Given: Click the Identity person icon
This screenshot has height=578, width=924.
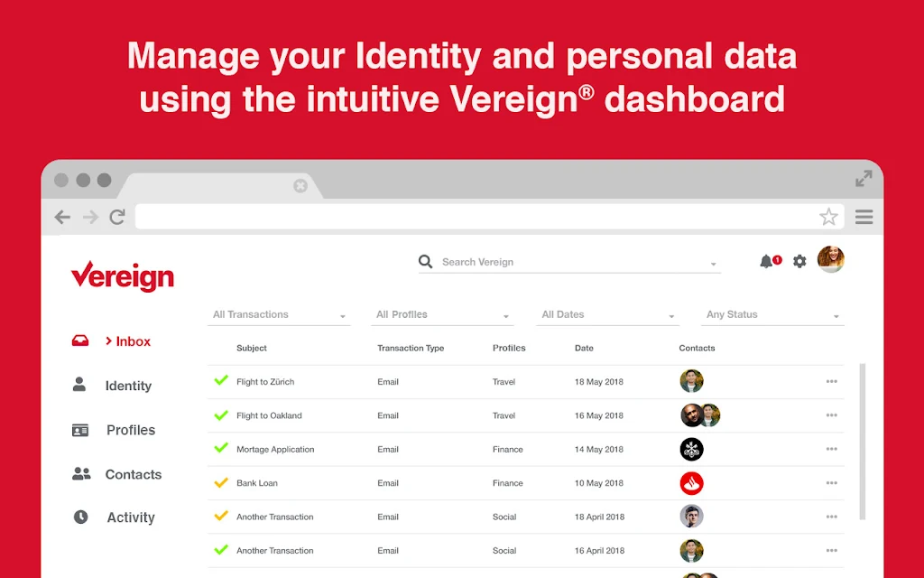Looking at the screenshot, I should tap(79, 385).
